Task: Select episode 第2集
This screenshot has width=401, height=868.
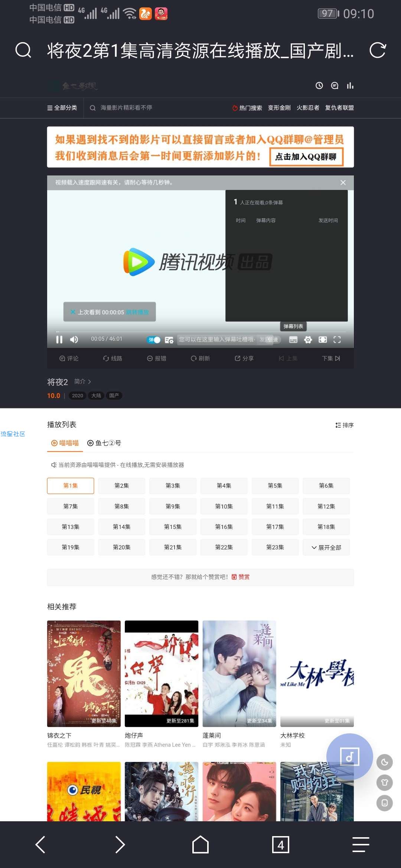Action: coord(122,486)
